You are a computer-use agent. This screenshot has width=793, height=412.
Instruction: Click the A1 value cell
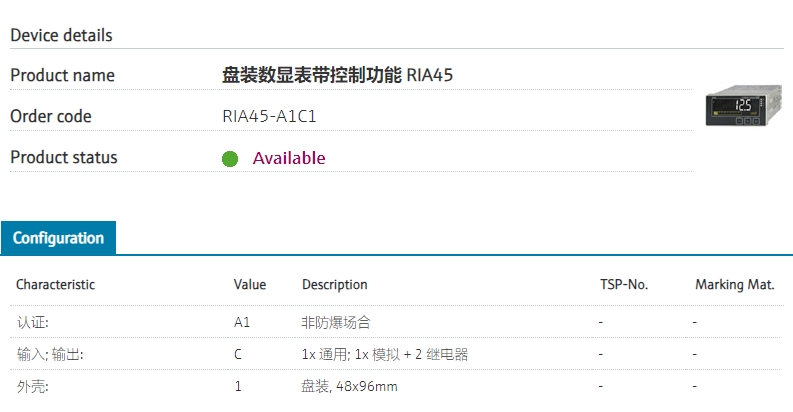[x=242, y=322]
